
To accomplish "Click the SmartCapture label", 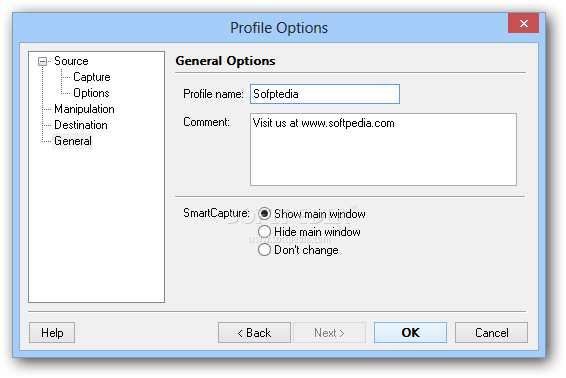I will click(216, 213).
